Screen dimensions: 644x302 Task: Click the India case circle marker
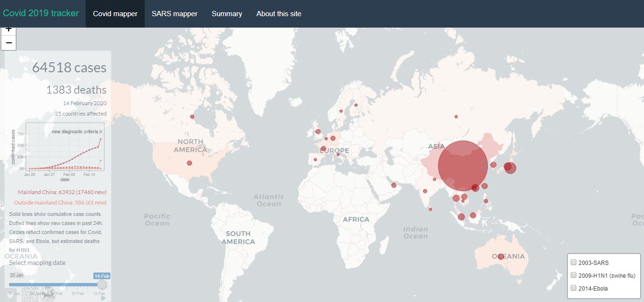click(x=425, y=191)
